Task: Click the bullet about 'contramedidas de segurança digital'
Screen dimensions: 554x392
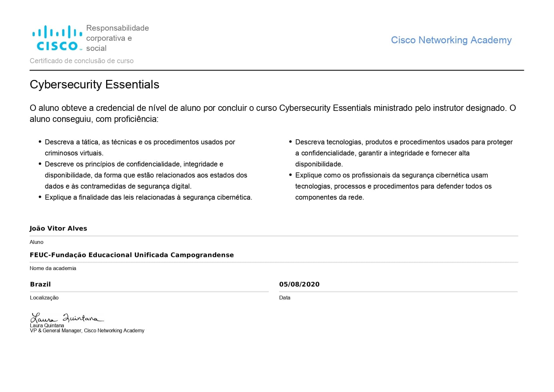Action: [146, 175]
